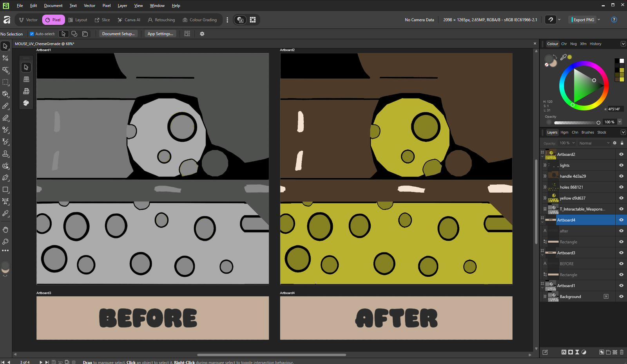This screenshot has height=364, width=627.
Task: Hide the holes 868121 layer
Action: pos(621,187)
